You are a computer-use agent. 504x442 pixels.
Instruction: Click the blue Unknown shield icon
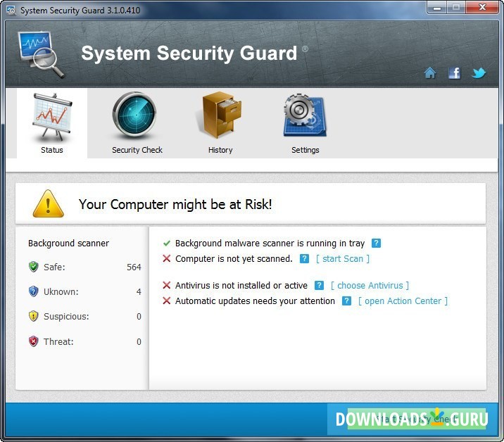coord(33,291)
